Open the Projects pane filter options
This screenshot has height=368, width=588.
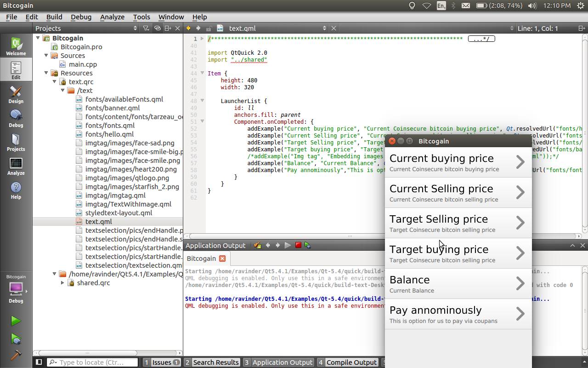pos(146,29)
